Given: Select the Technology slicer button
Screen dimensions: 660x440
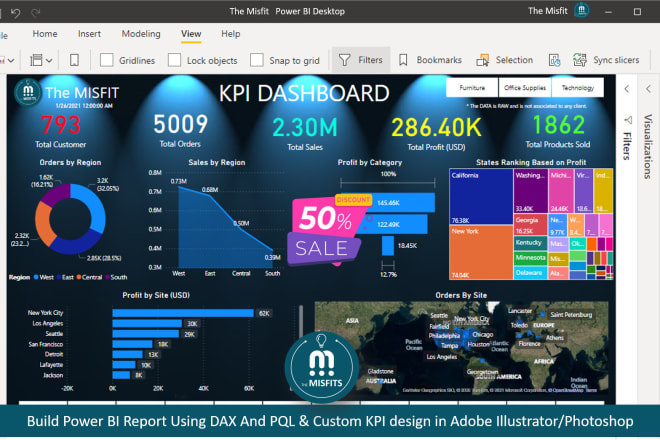Looking at the screenshot, I should 578,88.
